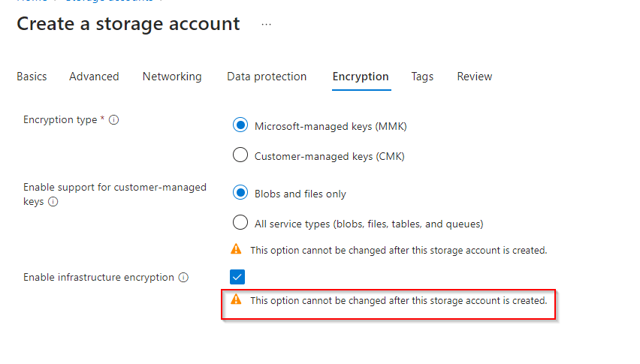Choose All service types radio option
Viewport: 640px width, 364px height.
tap(240, 223)
